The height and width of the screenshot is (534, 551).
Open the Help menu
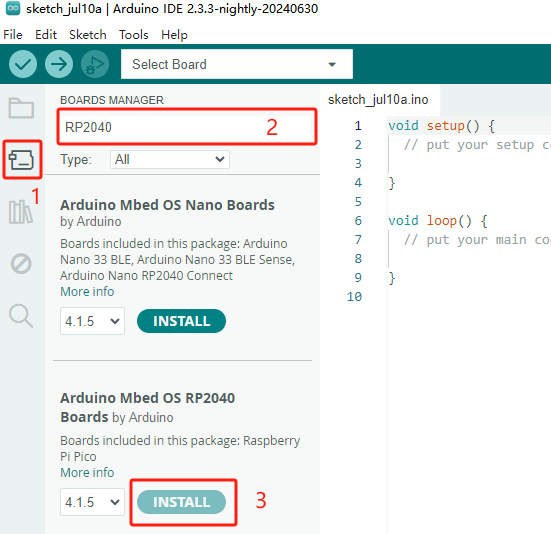coord(175,35)
